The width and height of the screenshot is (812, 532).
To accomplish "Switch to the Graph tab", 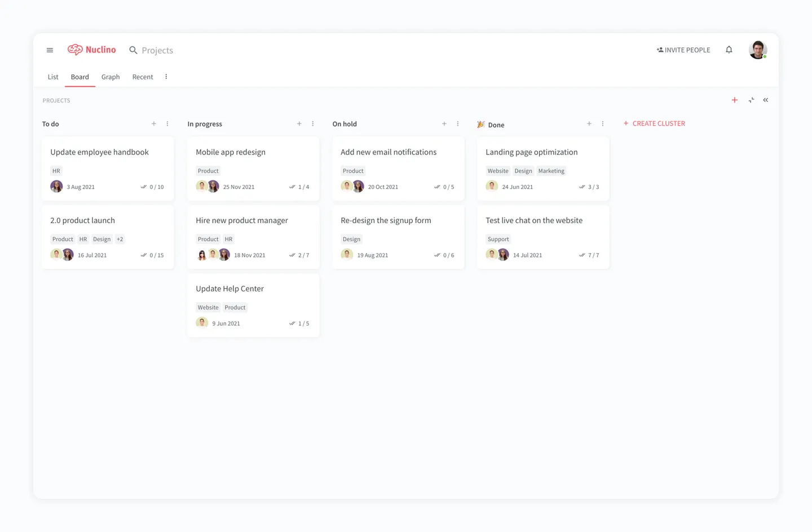I will (111, 77).
